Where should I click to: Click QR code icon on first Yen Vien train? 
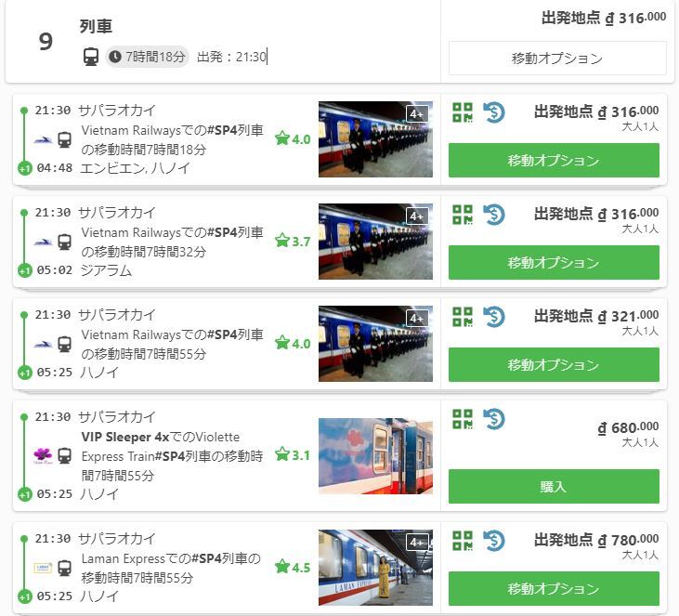coord(463,112)
